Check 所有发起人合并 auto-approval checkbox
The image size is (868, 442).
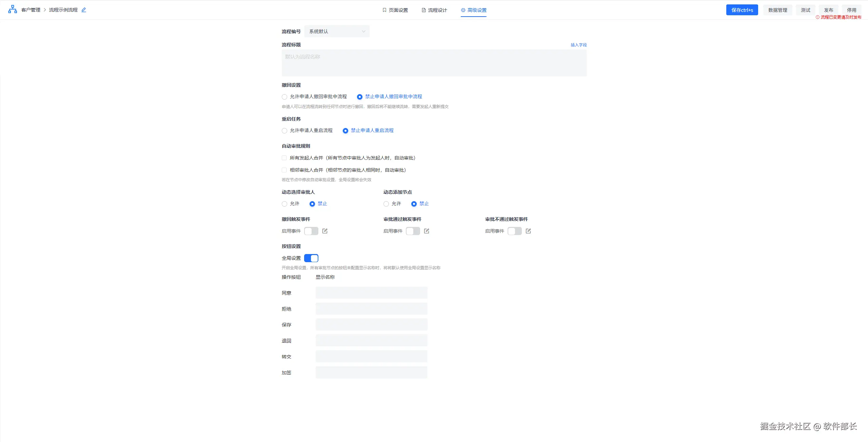click(284, 158)
